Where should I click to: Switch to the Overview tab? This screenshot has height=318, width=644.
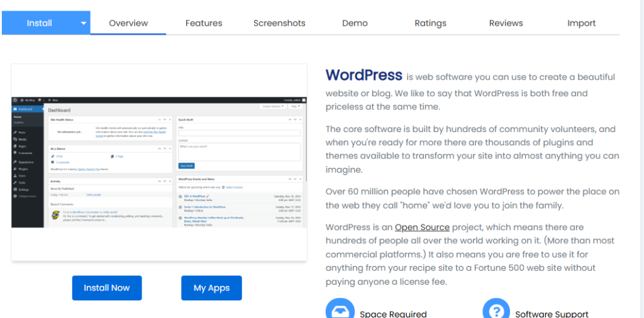128,23
